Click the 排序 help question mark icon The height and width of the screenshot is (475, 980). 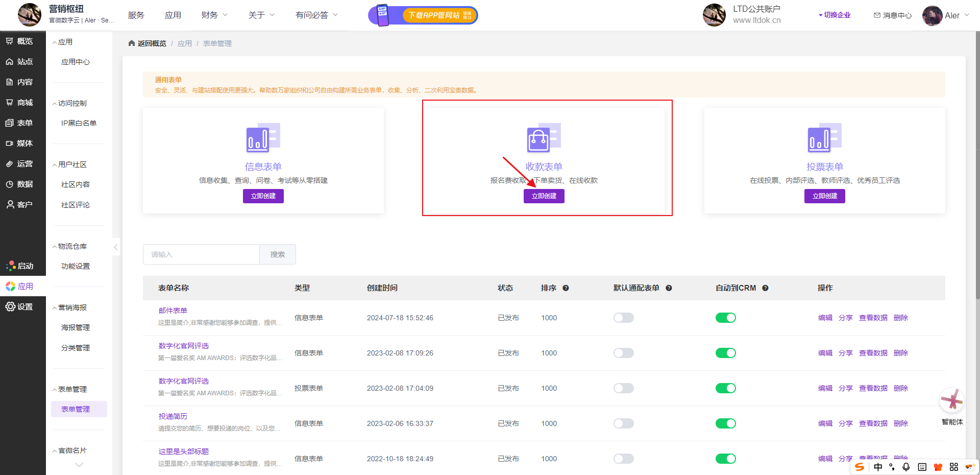(566, 288)
